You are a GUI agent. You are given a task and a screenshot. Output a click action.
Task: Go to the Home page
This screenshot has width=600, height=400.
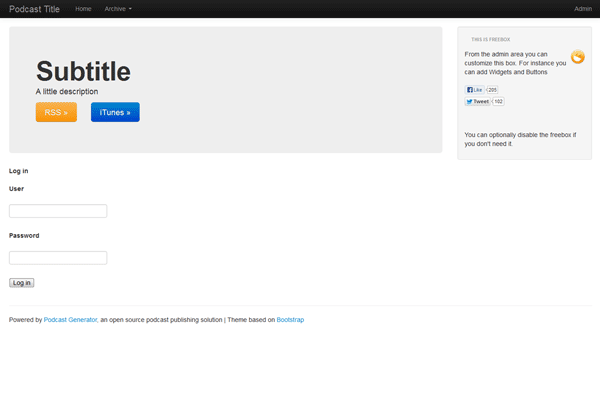[x=83, y=8]
